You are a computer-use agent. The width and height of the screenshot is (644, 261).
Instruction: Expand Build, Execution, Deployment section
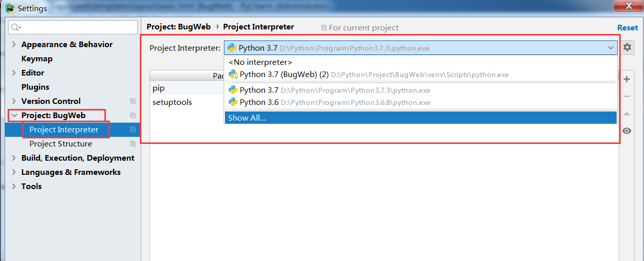point(14,158)
